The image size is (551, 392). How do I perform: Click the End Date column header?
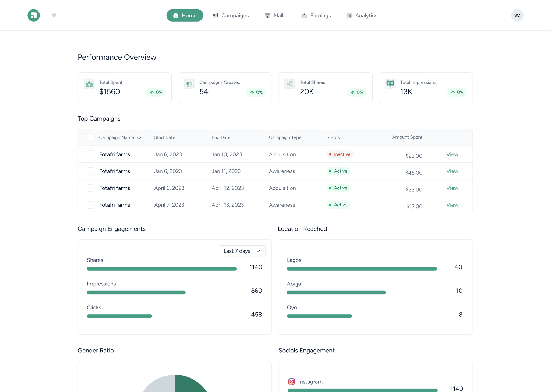(221, 137)
